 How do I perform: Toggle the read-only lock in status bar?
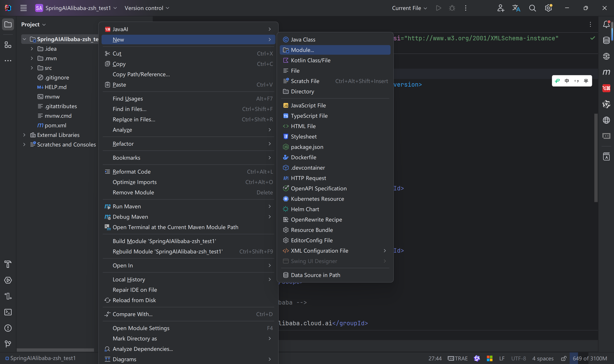click(563, 358)
